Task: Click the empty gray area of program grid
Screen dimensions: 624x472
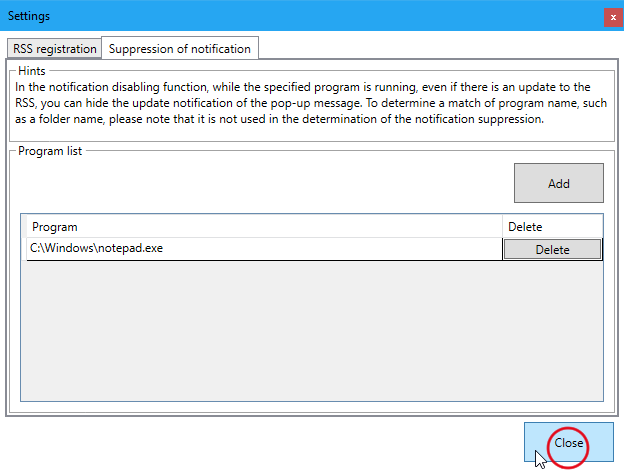Action: [x=300, y=330]
